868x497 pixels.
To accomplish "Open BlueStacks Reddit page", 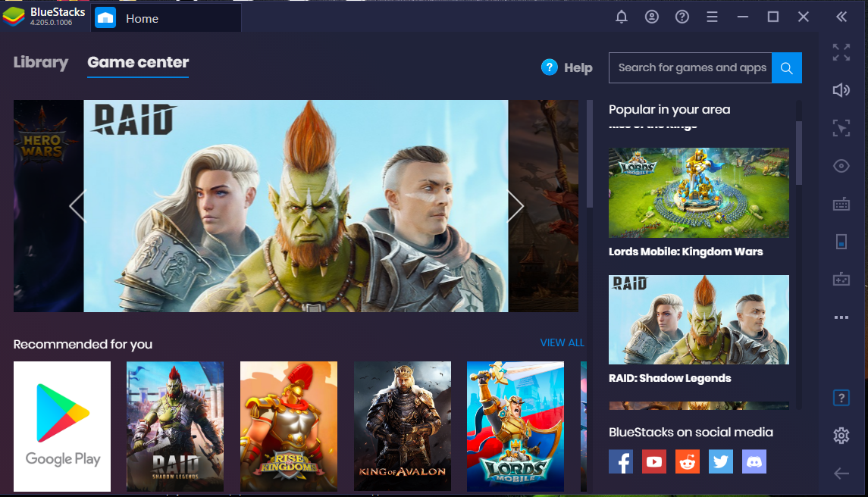I will [x=688, y=461].
